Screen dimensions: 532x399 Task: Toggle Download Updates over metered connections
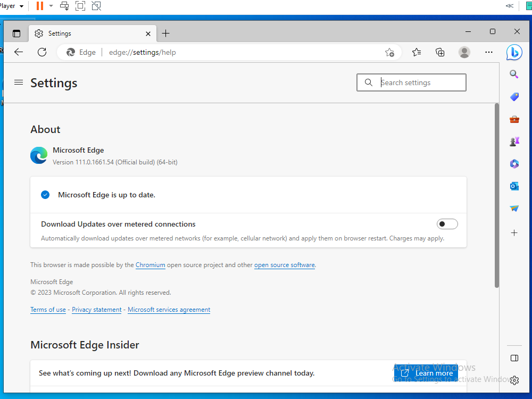tap(447, 224)
